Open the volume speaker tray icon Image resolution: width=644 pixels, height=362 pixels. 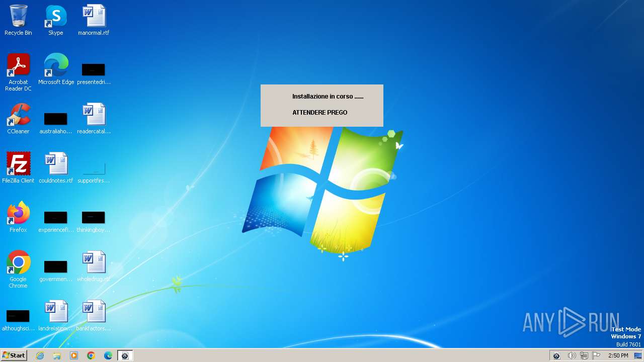click(x=572, y=356)
